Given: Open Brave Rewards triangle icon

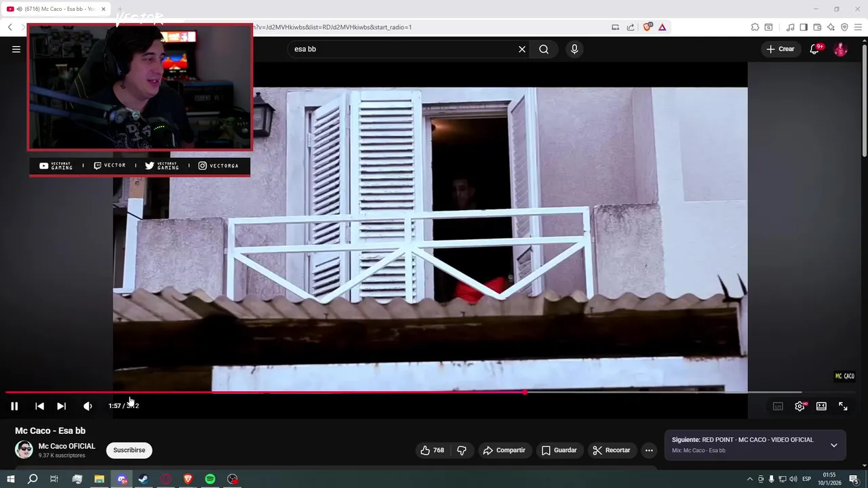Looking at the screenshot, I should (x=662, y=27).
